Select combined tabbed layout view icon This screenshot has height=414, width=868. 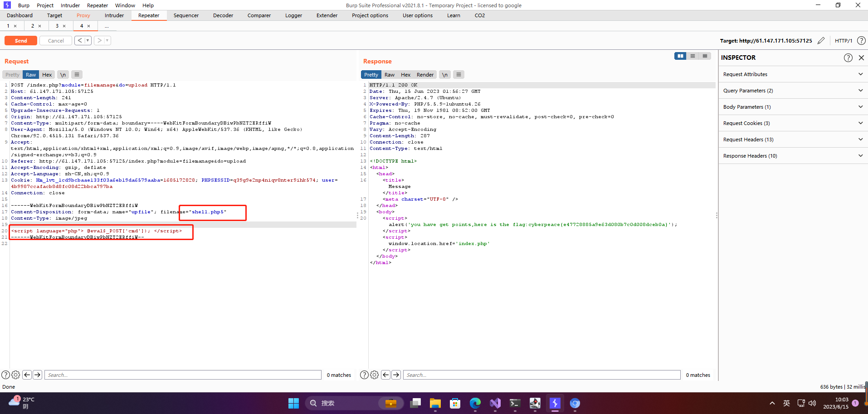[705, 56]
